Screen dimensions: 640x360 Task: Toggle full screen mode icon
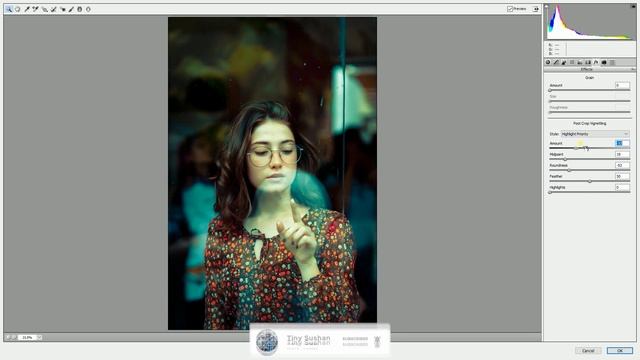click(536, 9)
